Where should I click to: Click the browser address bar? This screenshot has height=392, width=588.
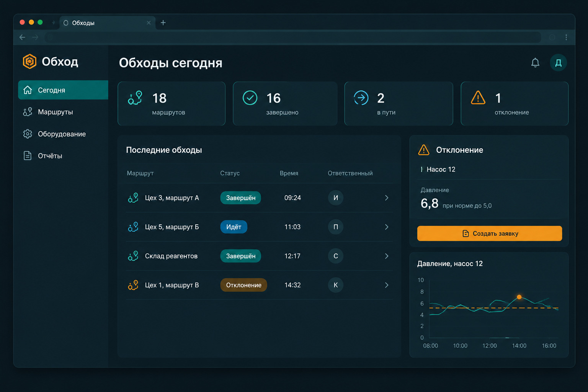[293, 38]
